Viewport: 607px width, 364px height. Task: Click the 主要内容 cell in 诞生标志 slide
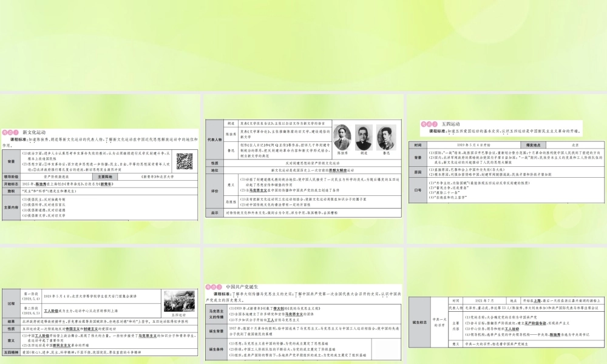pos(456,326)
